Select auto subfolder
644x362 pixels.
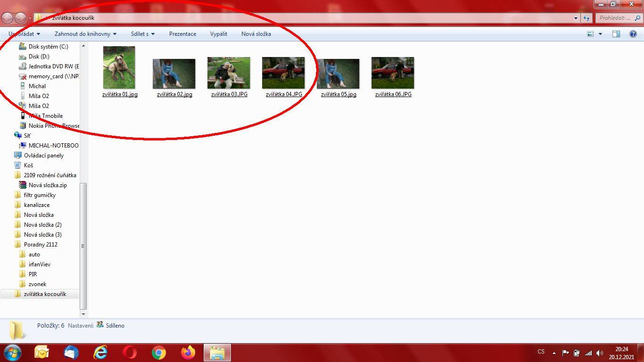point(30,255)
